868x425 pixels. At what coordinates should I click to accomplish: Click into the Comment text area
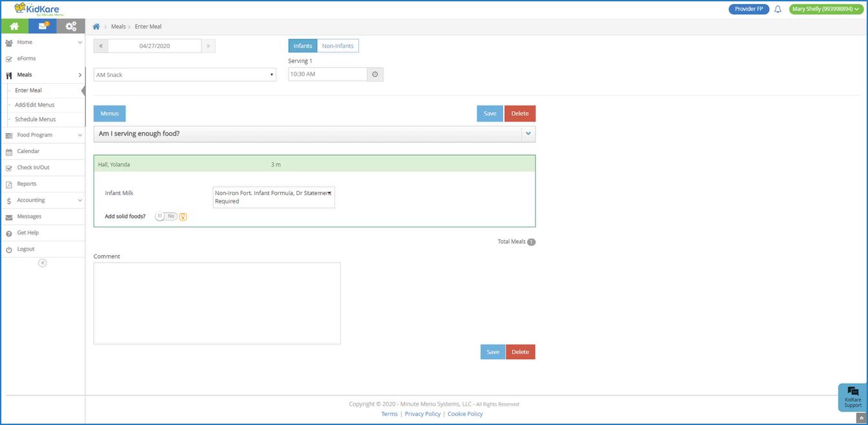pos(217,303)
